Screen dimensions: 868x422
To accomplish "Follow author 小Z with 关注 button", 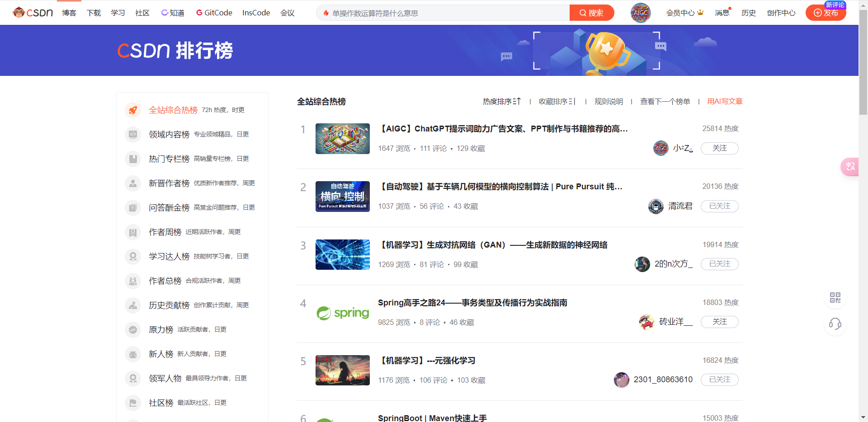I will coord(720,148).
